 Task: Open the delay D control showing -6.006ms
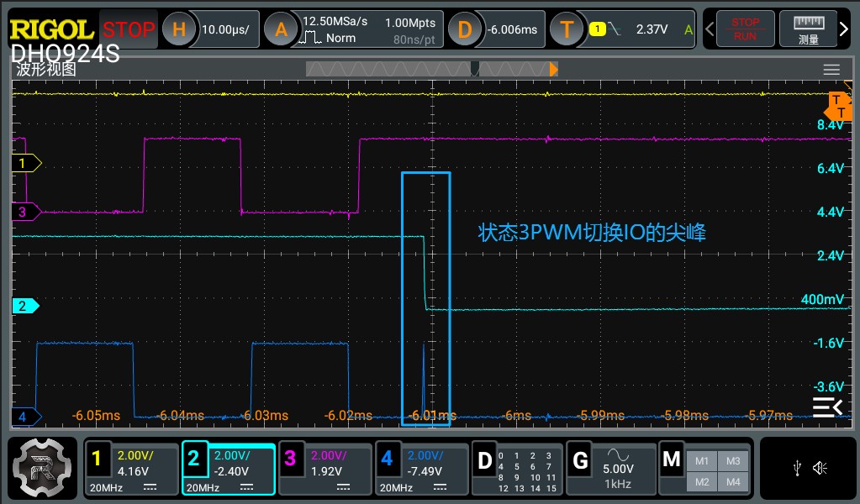pyautogui.click(x=466, y=27)
